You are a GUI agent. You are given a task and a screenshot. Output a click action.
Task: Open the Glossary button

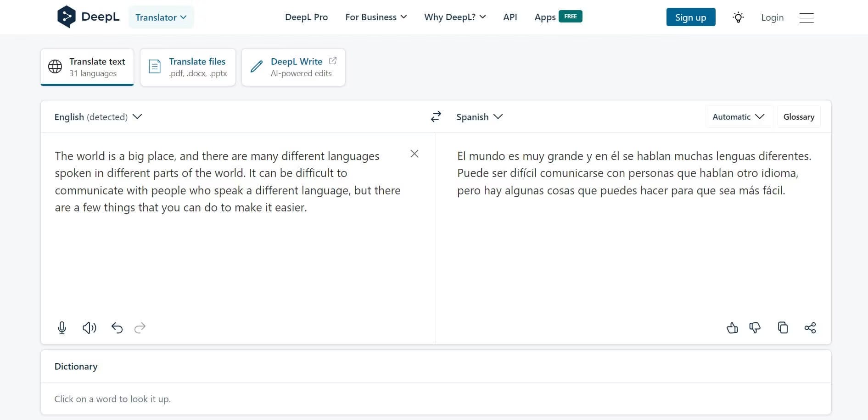pyautogui.click(x=799, y=116)
